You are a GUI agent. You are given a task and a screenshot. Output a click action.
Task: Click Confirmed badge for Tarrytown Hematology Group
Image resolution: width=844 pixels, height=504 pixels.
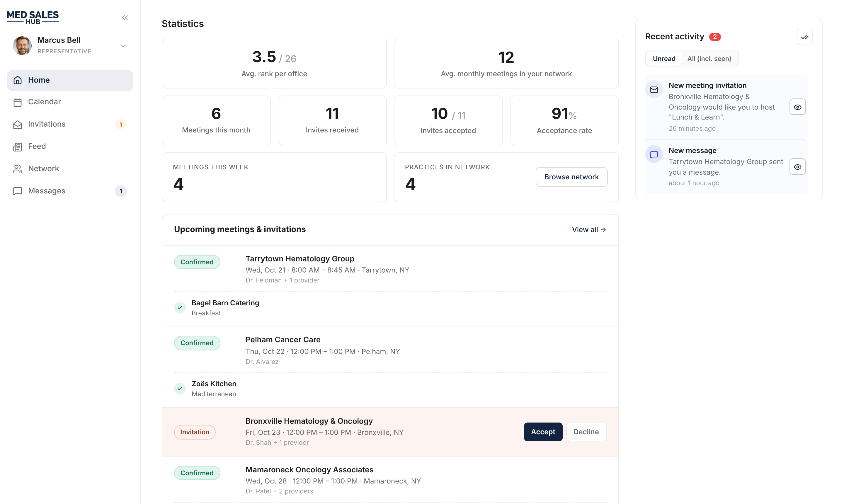coord(197,262)
